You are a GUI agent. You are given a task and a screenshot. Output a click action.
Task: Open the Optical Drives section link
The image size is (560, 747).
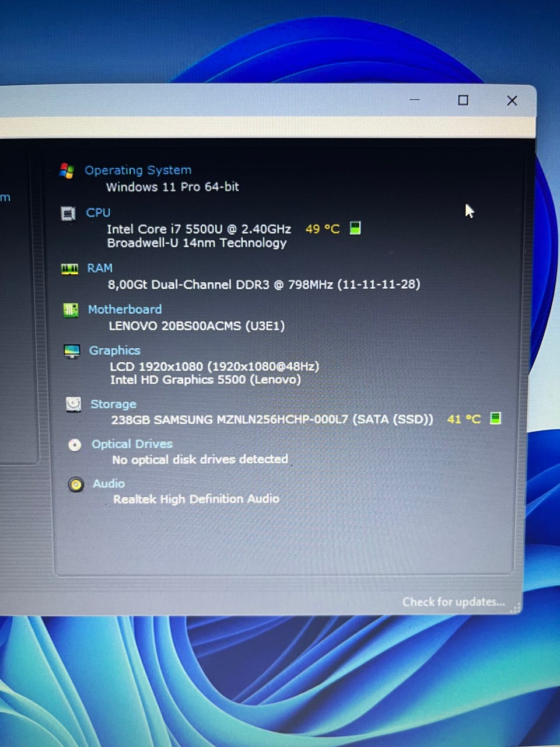click(x=132, y=444)
